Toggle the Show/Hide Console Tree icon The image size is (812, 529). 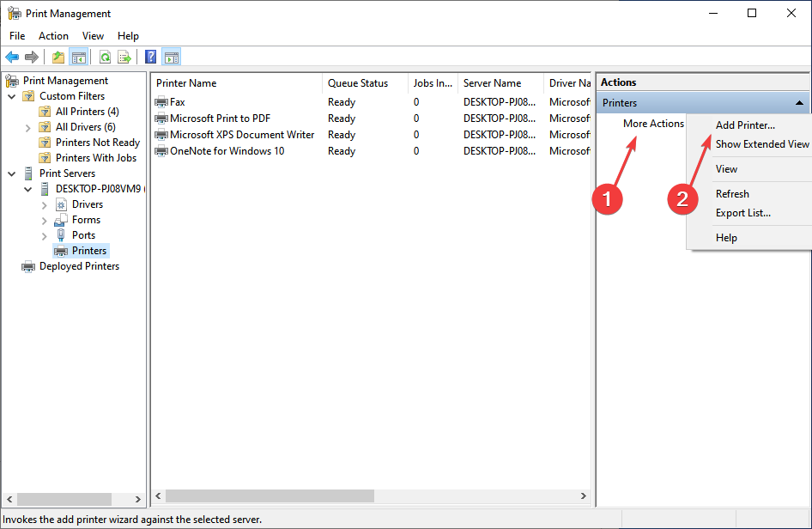click(x=79, y=57)
